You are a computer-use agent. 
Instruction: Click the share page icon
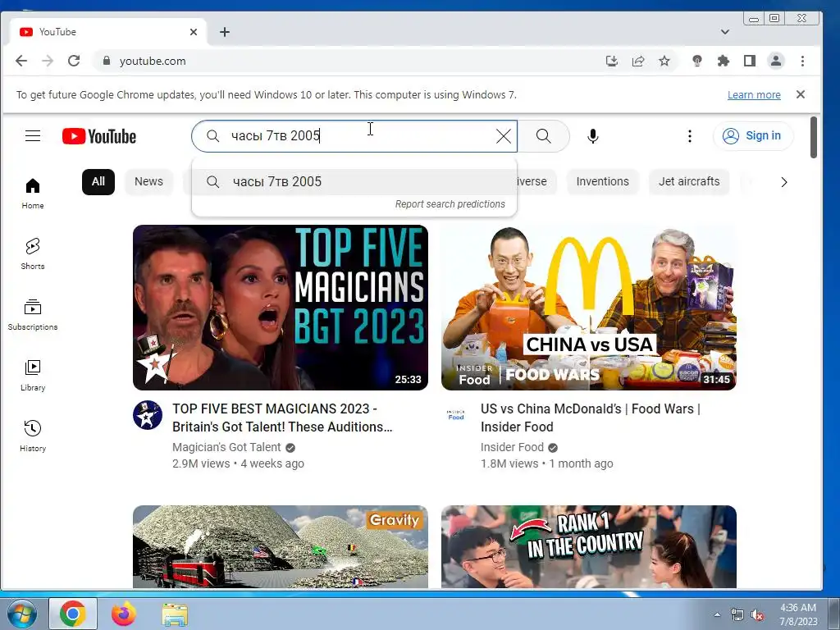click(638, 61)
